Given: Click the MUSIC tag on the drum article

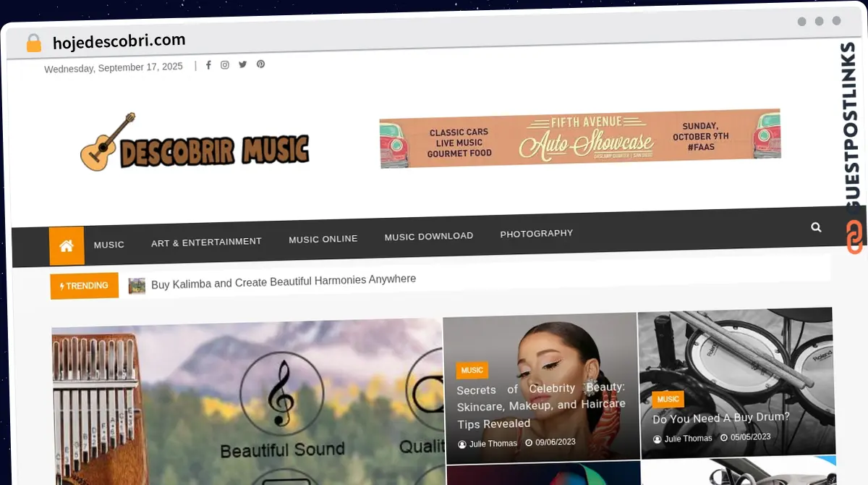Looking at the screenshot, I should coord(668,399).
